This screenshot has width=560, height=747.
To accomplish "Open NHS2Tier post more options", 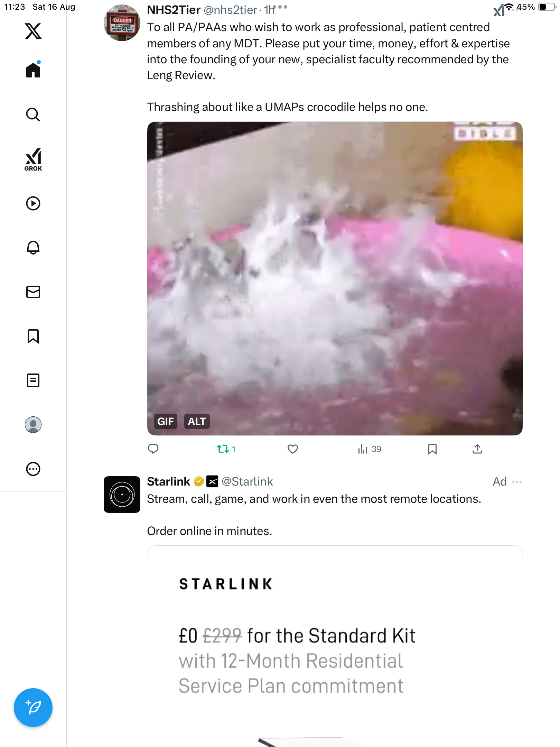I will (280, 7).
